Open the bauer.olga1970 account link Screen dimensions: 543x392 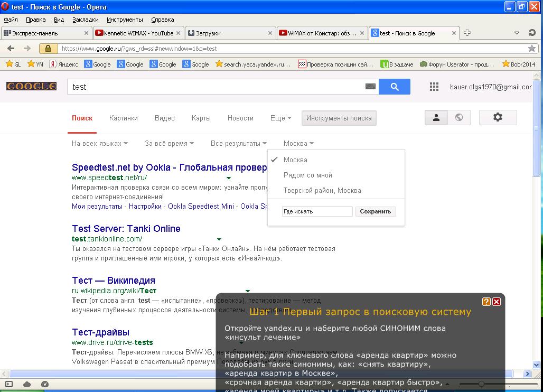491,87
